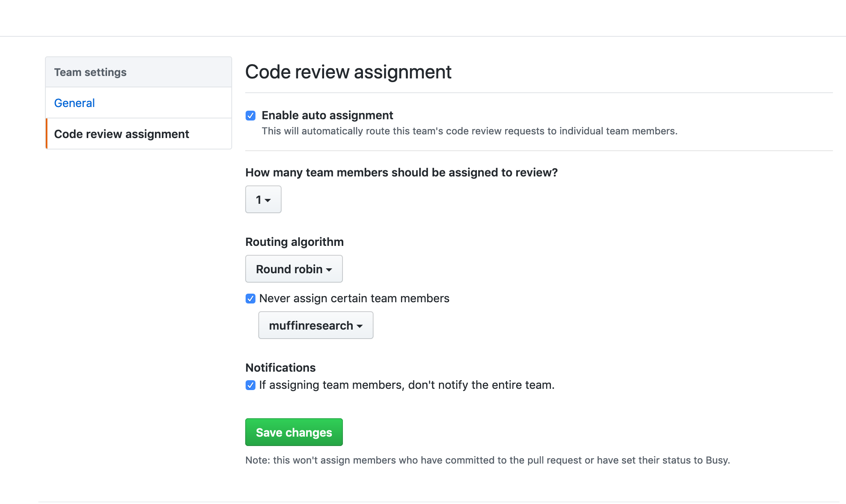The height and width of the screenshot is (504, 846).
Task: Click the Notifications section heading
Action: pos(280,368)
